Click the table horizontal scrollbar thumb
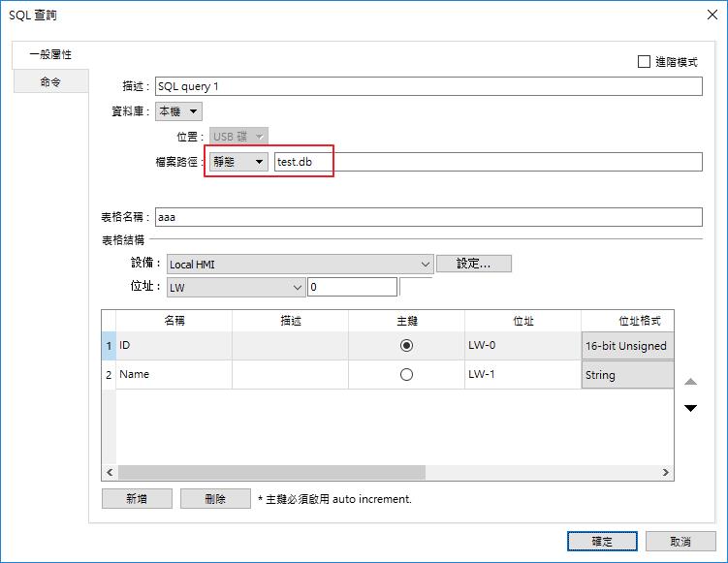This screenshot has width=728, height=563. 271,473
